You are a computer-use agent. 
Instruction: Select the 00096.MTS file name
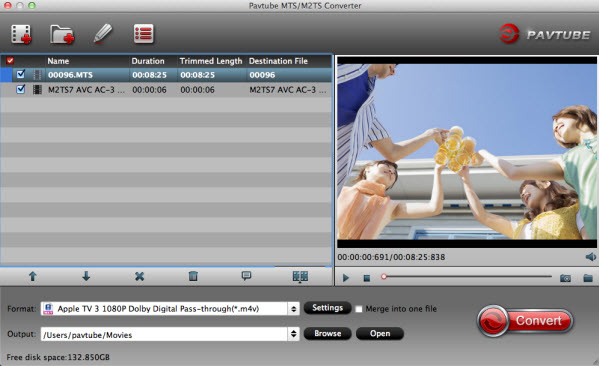70,75
